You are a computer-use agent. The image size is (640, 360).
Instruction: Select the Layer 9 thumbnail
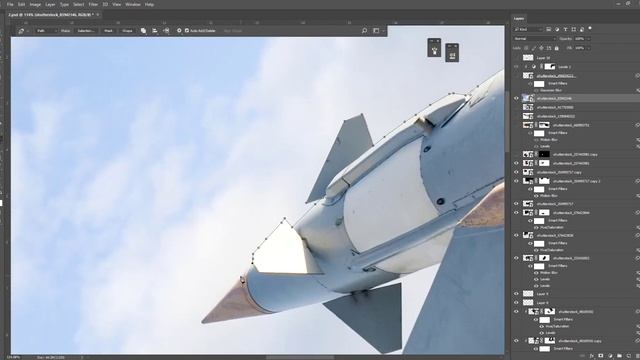(x=528, y=294)
